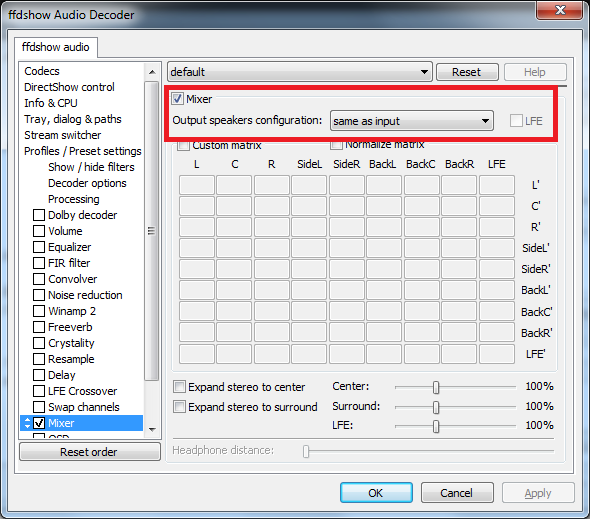The image size is (590, 519).
Task: Select Decoder options item
Action: [x=87, y=183]
